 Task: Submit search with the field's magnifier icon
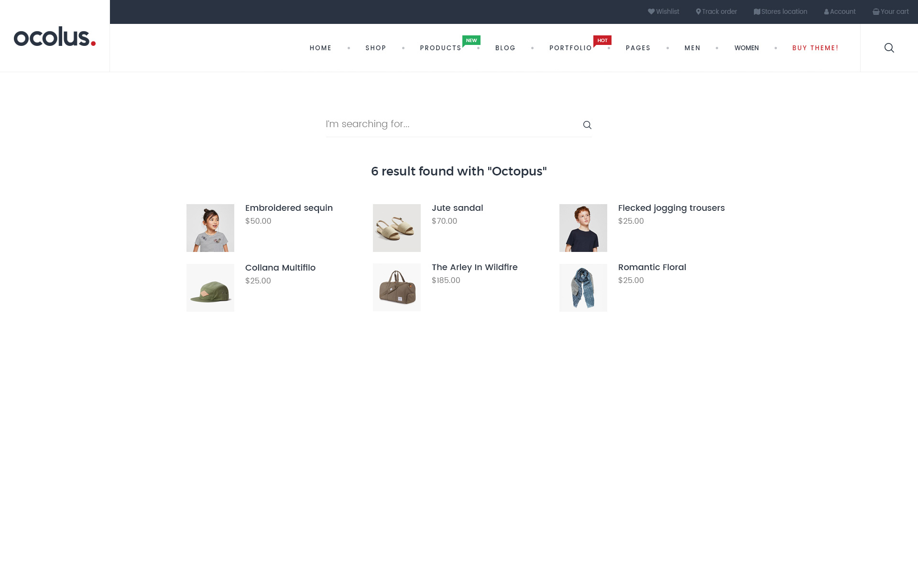pos(587,125)
